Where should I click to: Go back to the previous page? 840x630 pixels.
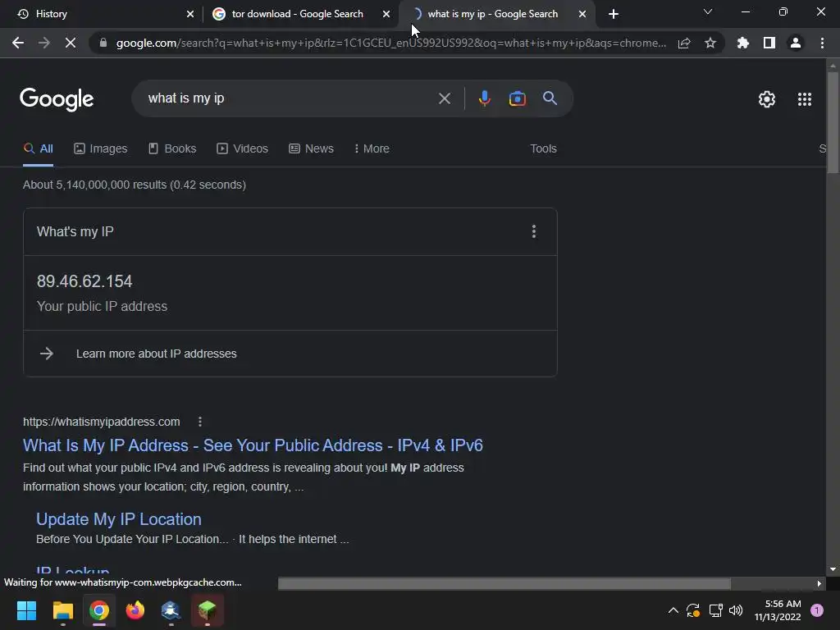pyautogui.click(x=18, y=43)
